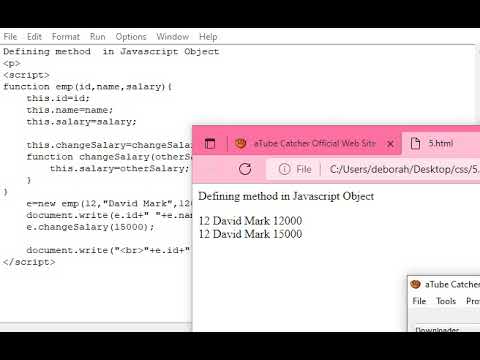Open the Help menu in the editor
The image size is (480, 360).
pyautogui.click(x=208, y=37)
